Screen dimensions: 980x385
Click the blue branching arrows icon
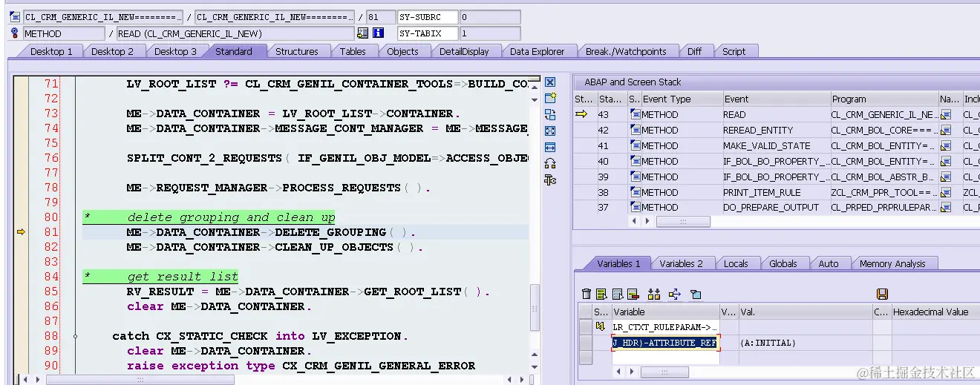[675, 294]
